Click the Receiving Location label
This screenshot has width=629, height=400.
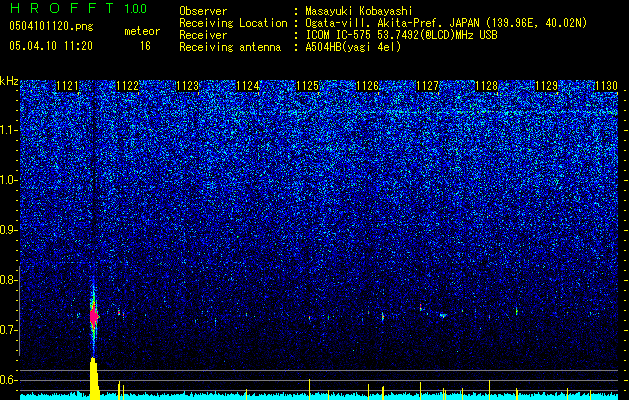pos(233,23)
